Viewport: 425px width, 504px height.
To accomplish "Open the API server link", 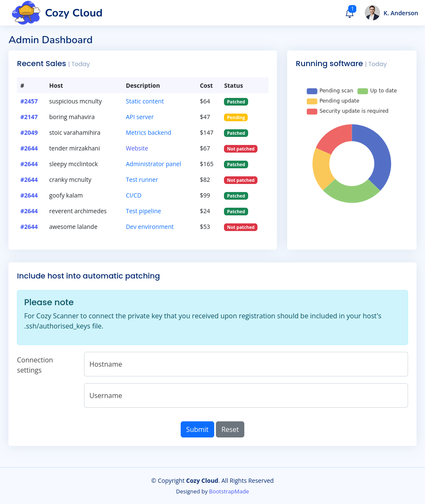I will 140,117.
